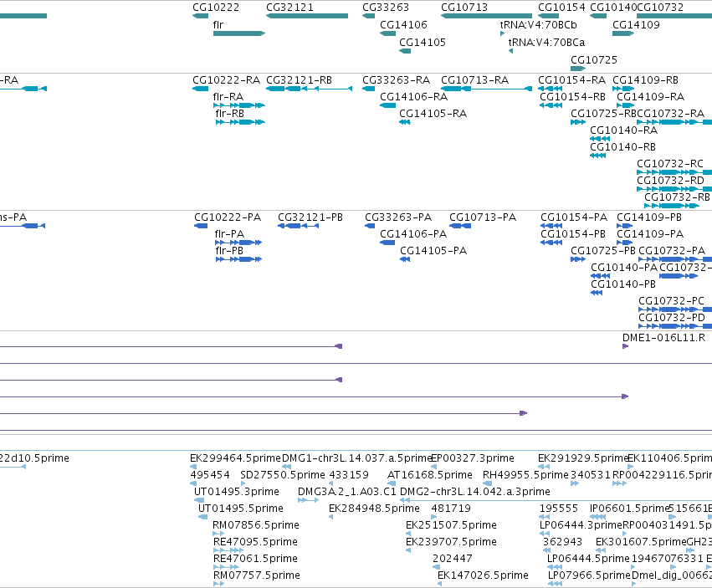Select the CG14105 gene label
Image resolution: width=712 pixels, height=588 pixels.
coord(423,42)
